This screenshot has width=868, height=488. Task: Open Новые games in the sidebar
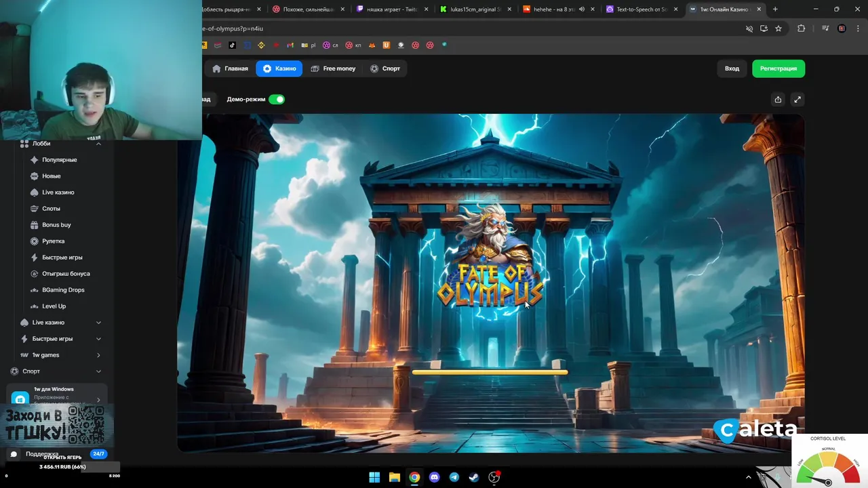(52, 176)
